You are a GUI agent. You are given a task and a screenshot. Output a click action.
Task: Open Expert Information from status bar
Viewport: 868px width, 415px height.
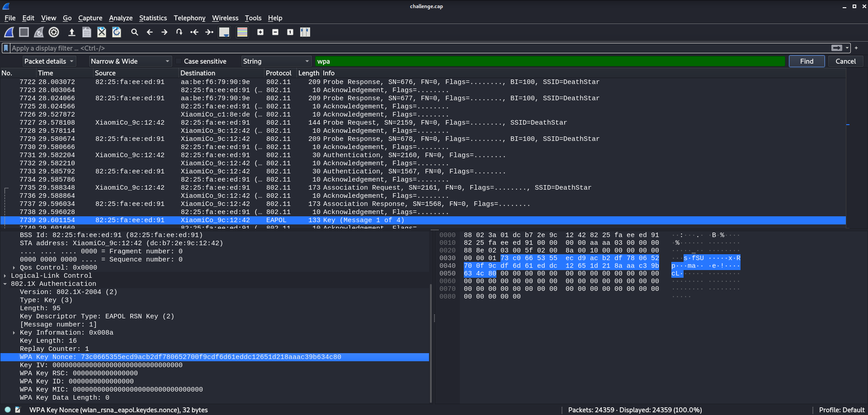coord(8,410)
